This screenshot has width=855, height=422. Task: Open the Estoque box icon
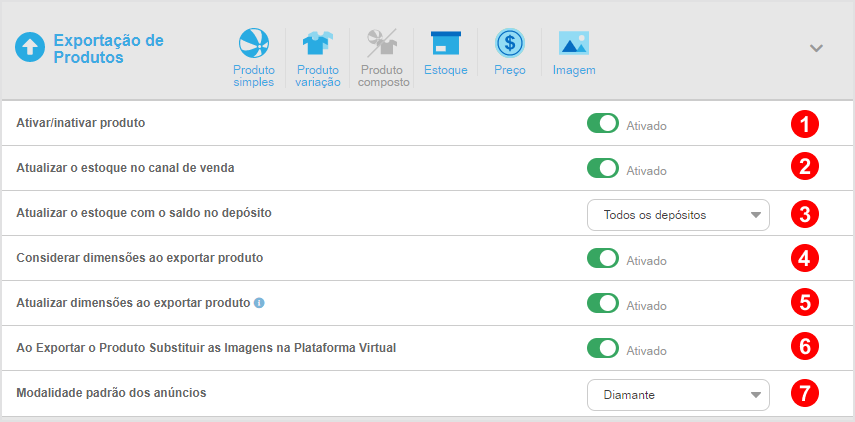(x=446, y=43)
